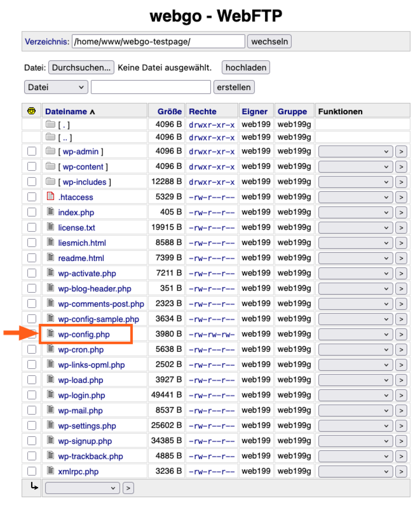Click the folder icon next to wp-admin
Viewport: 420px width, 508px height.
[x=50, y=151]
